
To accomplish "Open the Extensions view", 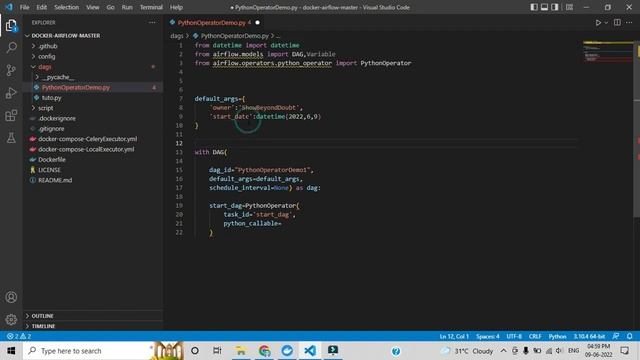I will 11,116.
